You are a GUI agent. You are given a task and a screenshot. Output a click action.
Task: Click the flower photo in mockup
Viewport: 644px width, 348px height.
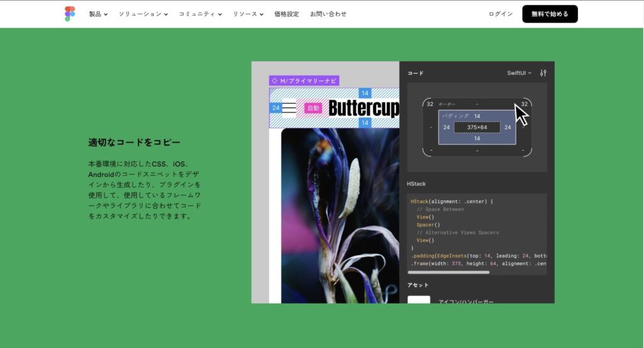coord(340,216)
